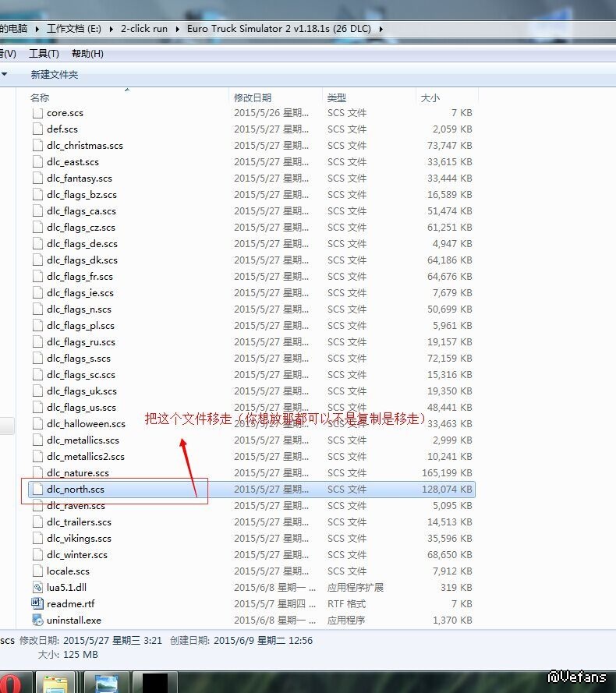This screenshot has width=616, height=693.
Task: Click the core.scs file icon
Action: click(x=37, y=113)
